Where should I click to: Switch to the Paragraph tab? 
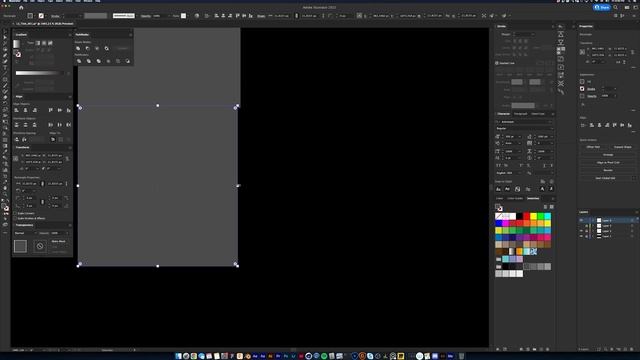coord(520,114)
